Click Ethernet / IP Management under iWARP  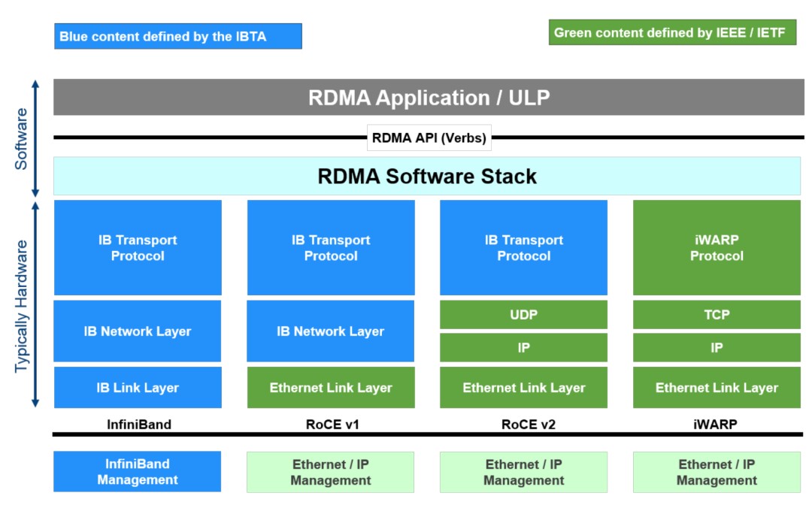[x=717, y=472]
